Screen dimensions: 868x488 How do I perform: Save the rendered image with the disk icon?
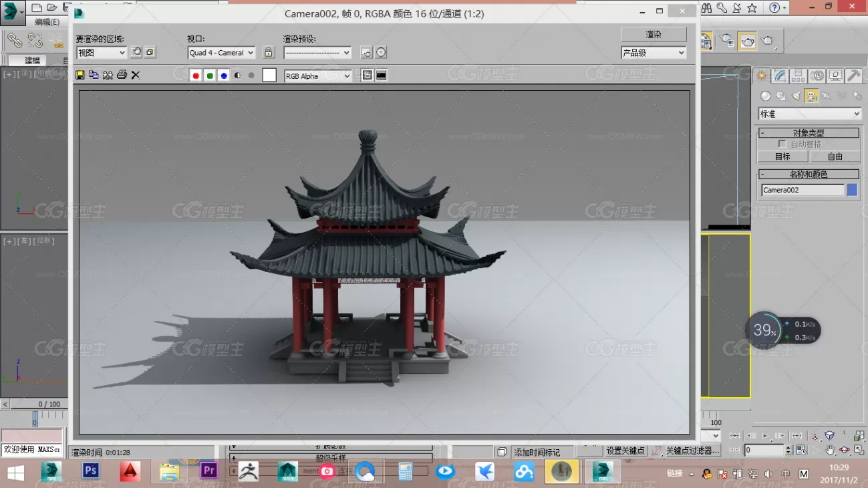pyautogui.click(x=80, y=75)
